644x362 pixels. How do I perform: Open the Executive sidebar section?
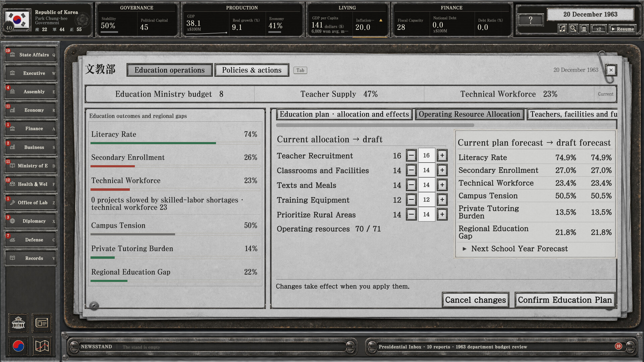click(31, 73)
